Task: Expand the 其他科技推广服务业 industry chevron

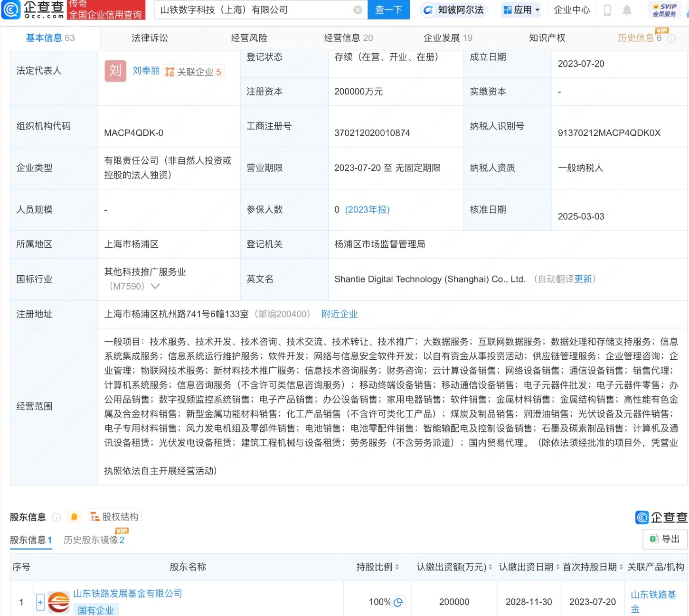Action: (155, 286)
